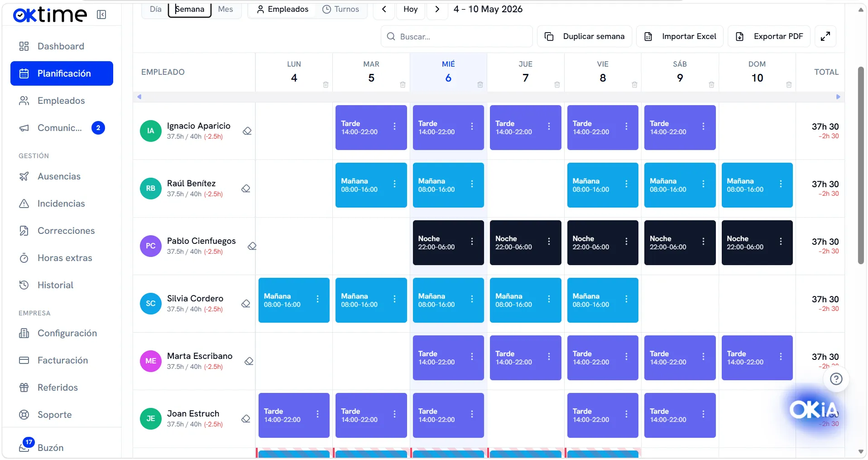The height and width of the screenshot is (460, 868).
Task: Click eraser icon for Marta Escribano
Action: 249,361
